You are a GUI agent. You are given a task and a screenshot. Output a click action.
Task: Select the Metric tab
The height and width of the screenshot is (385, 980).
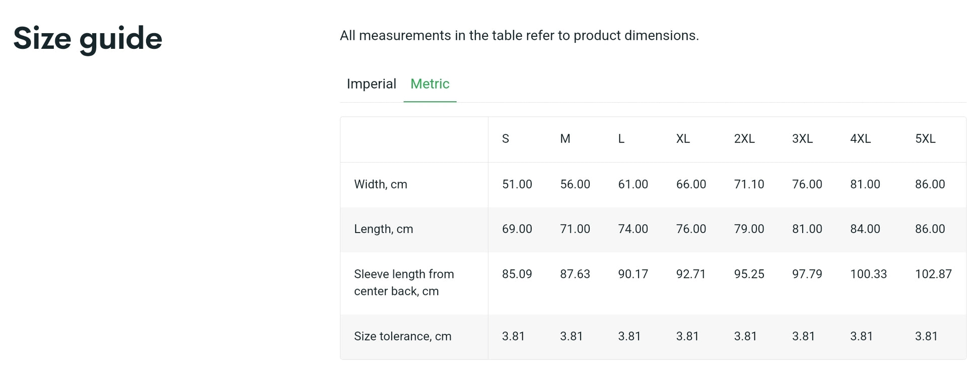(x=430, y=84)
